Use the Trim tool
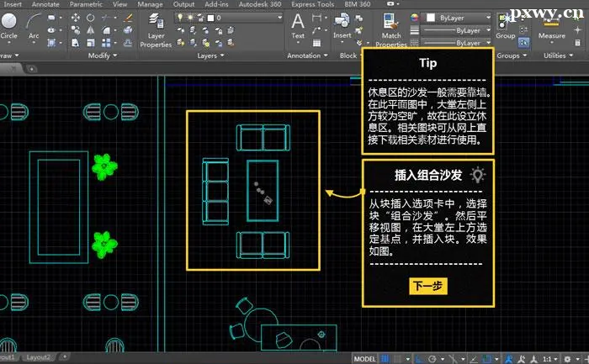Screen dimensions: 589x364 pos(106,18)
